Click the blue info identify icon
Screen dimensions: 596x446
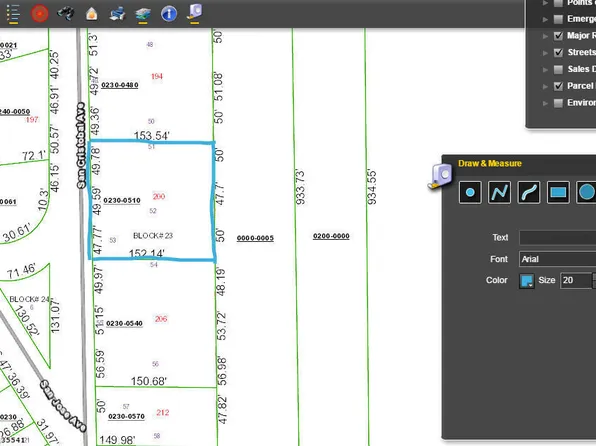[x=169, y=14]
